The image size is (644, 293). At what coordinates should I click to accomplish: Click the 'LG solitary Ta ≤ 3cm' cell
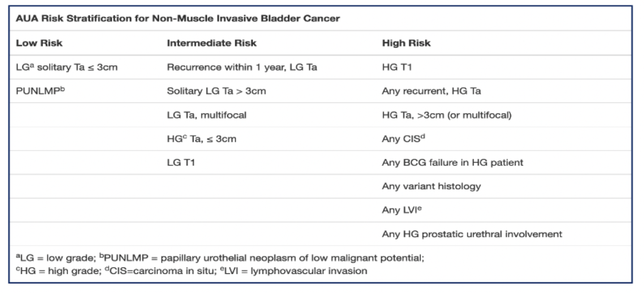pyautogui.click(x=67, y=67)
